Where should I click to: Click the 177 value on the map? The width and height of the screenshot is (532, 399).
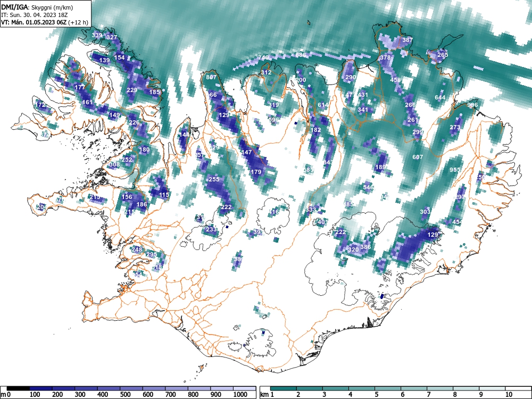pos(80,88)
